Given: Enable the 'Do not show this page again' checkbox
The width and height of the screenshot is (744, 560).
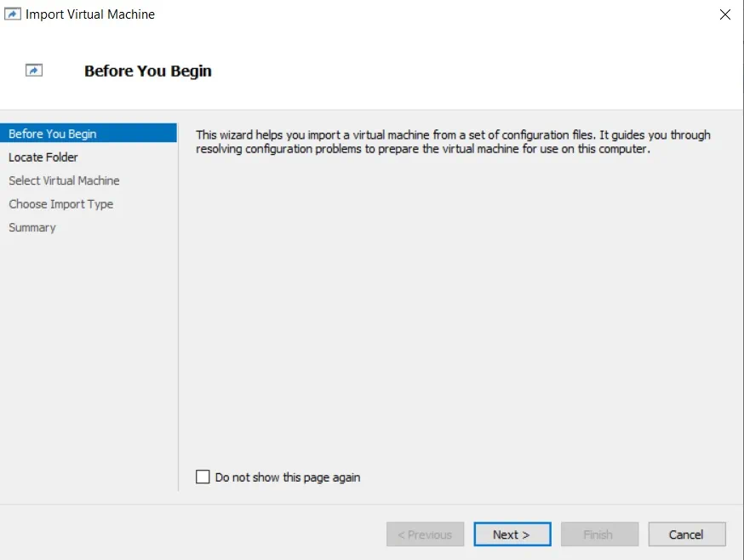Looking at the screenshot, I should pyautogui.click(x=203, y=477).
